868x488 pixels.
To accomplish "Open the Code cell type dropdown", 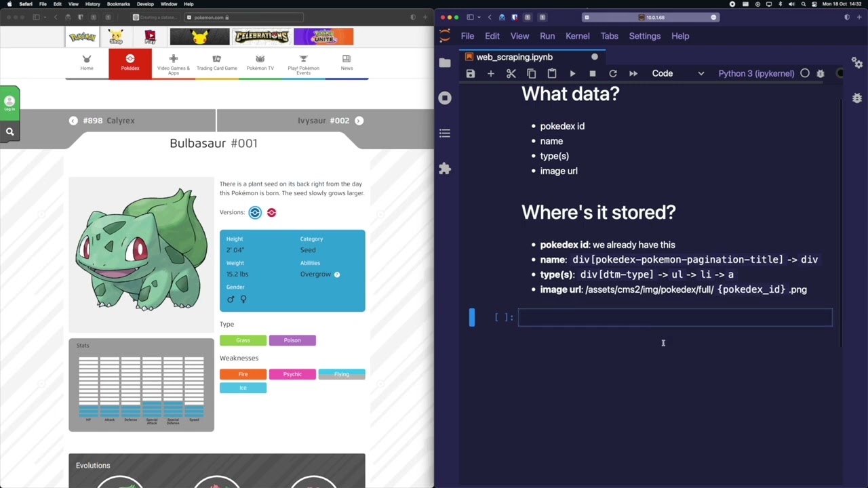I will (x=677, y=73).
